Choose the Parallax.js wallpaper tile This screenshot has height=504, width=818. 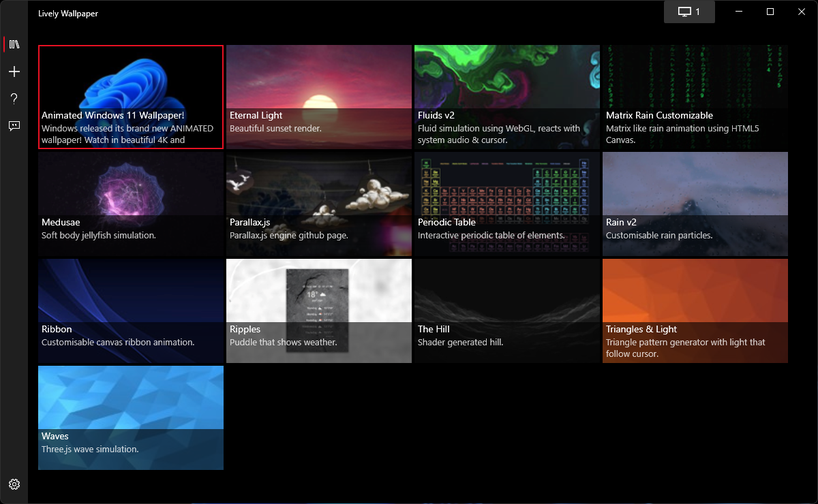click(x=319, y=204)
